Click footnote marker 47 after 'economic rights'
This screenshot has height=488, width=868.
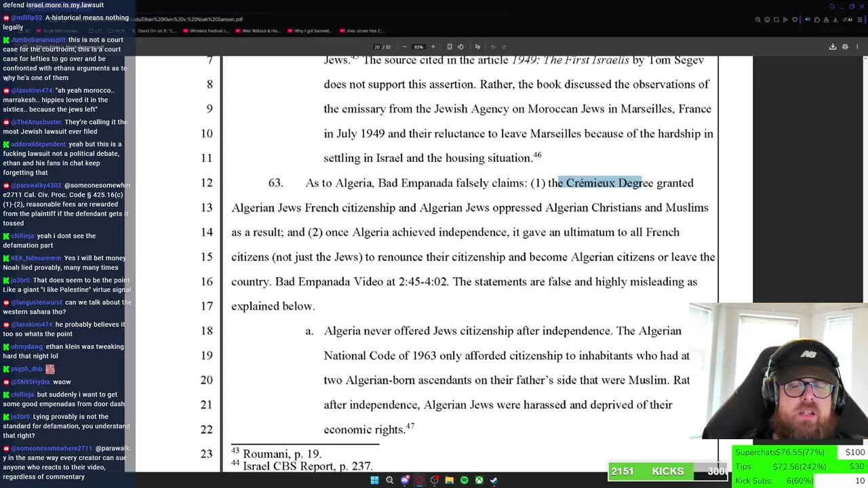(410, 426)
